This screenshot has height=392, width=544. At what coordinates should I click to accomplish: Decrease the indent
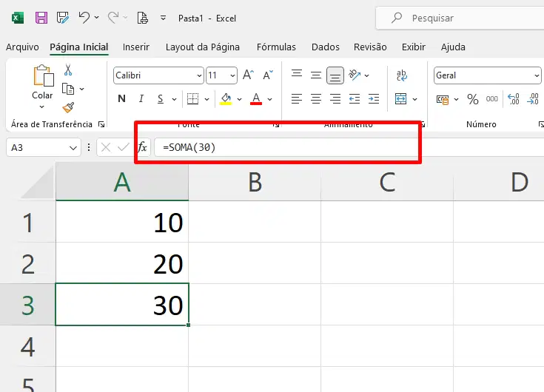click(355, 99)
